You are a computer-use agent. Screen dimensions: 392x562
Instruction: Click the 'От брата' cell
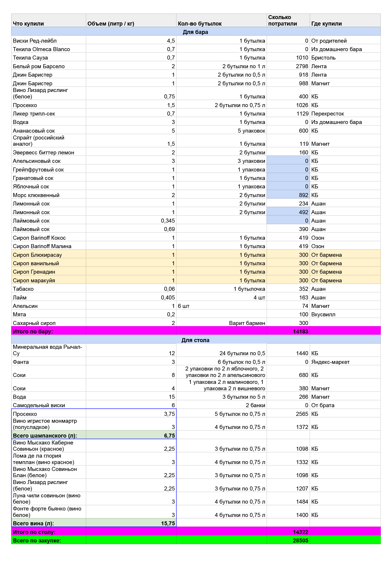pyautogui.click(x=345, y=405)
